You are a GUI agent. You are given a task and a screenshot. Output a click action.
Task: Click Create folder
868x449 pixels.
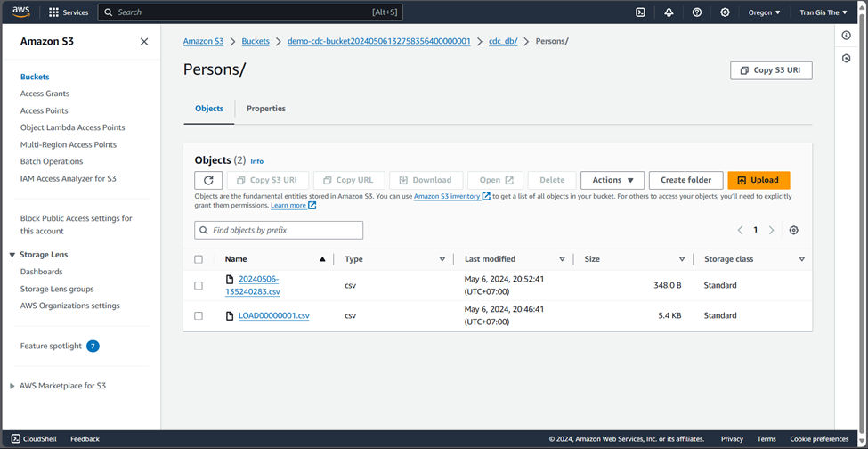[x=685, y=180]
